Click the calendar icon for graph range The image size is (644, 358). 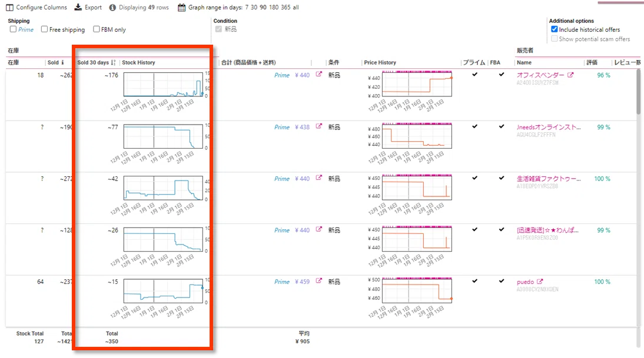point(181,8)
